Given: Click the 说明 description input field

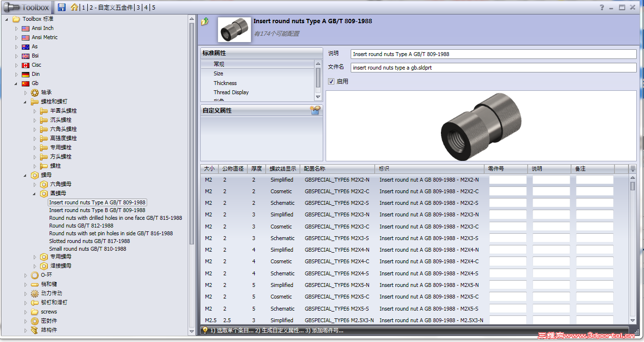Looking at the screenshot, I should click(x=493, y=54).
